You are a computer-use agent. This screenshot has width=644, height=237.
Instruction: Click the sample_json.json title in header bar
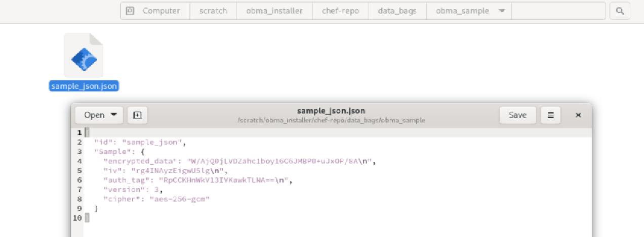click(331, 111)
